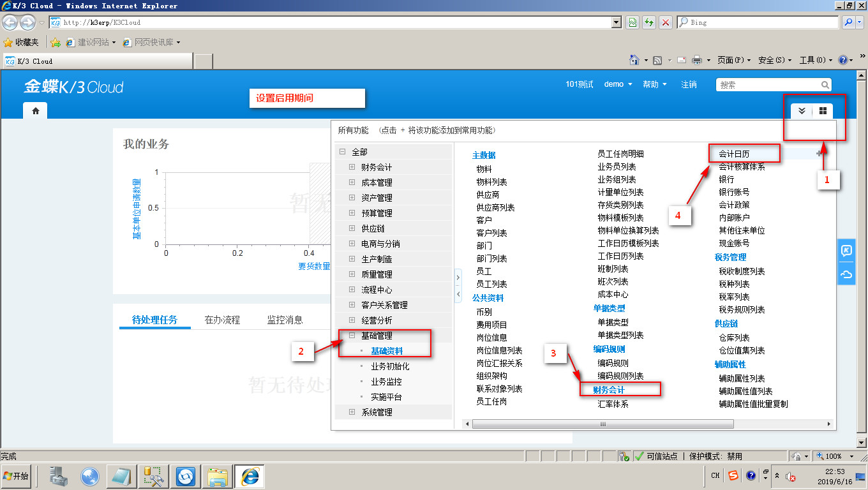Screen dimensions: 868x490
Task: Expand the 成本管理 tree node
Action: coord(352,182)
